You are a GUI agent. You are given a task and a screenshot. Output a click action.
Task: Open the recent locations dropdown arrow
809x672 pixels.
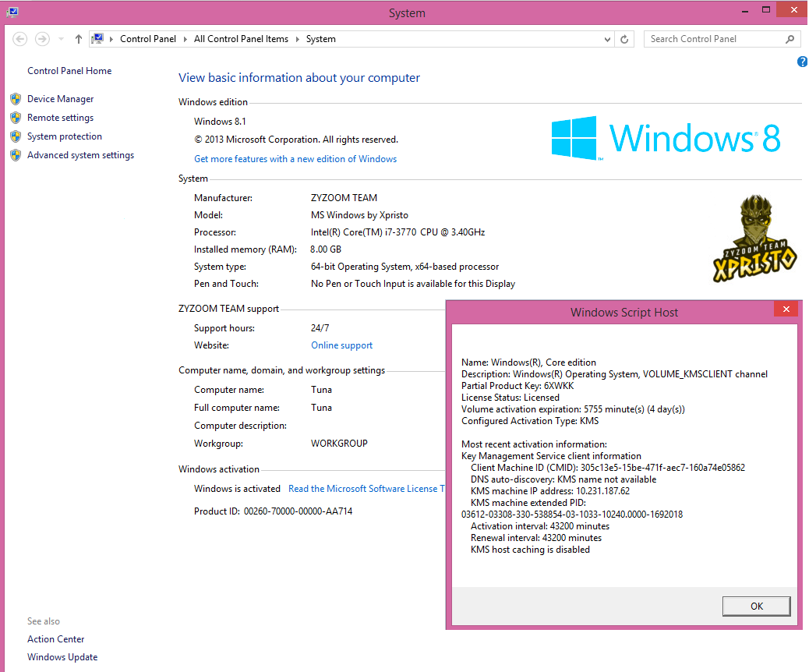(61, 39)
